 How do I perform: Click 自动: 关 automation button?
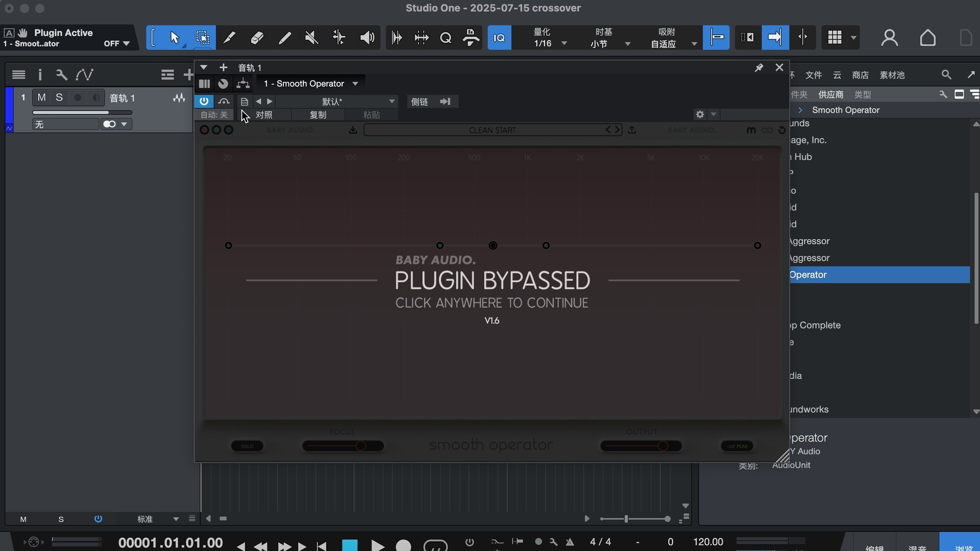[x=214, y=115]
